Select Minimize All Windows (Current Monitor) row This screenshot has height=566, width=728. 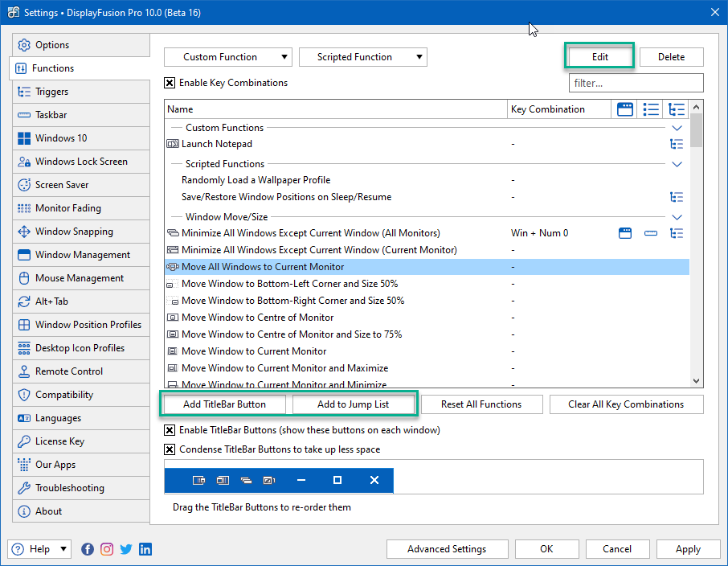[427, 250]
